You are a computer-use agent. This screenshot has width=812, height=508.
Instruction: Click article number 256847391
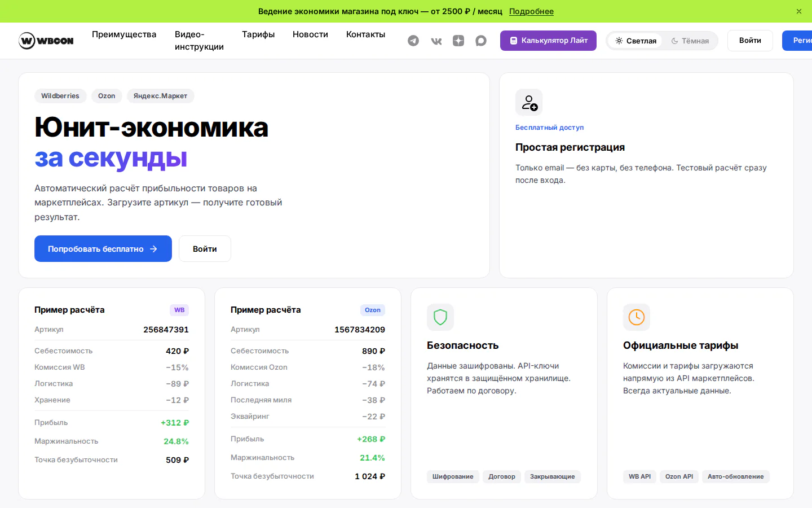(166, 330)
